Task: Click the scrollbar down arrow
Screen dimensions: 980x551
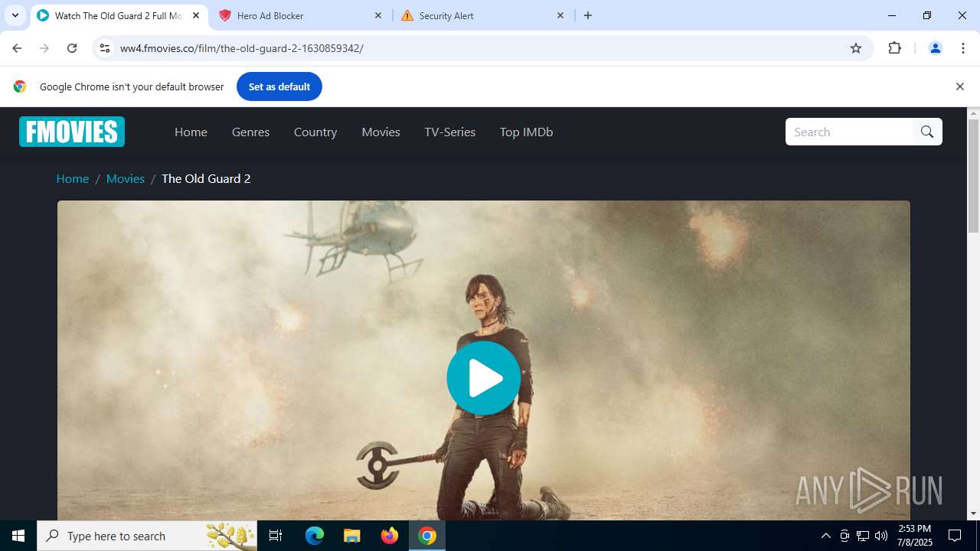Action: (974, 514)
